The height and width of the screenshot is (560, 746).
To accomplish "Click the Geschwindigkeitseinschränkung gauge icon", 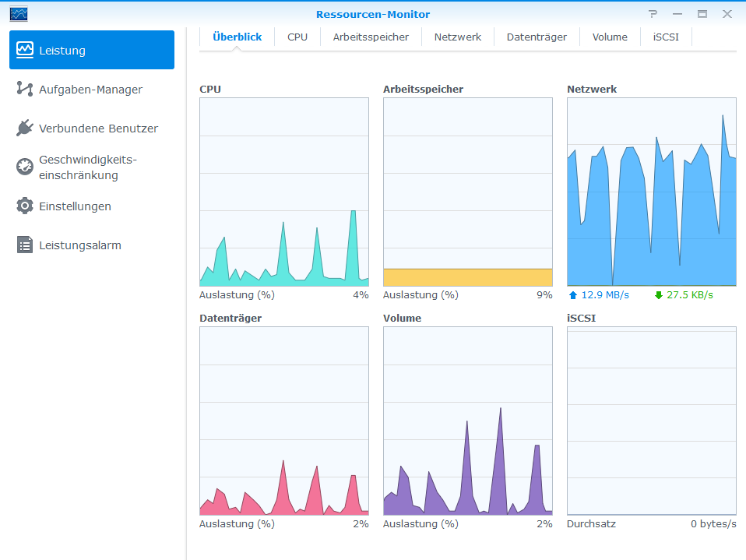I will 25,167.
